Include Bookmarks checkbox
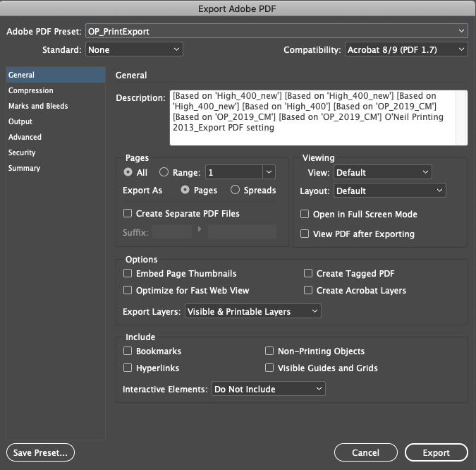The height and width of the screenshot is (470, 476). click(x=128, y=351)
